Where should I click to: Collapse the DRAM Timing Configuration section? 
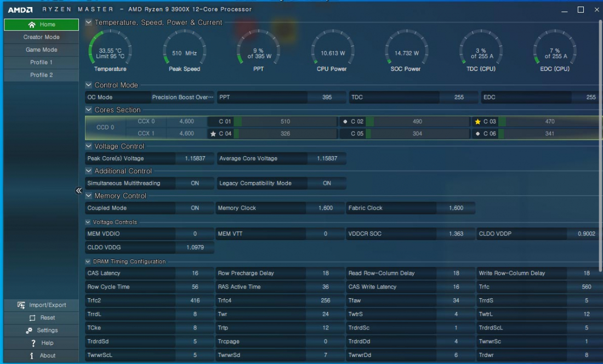88,261
